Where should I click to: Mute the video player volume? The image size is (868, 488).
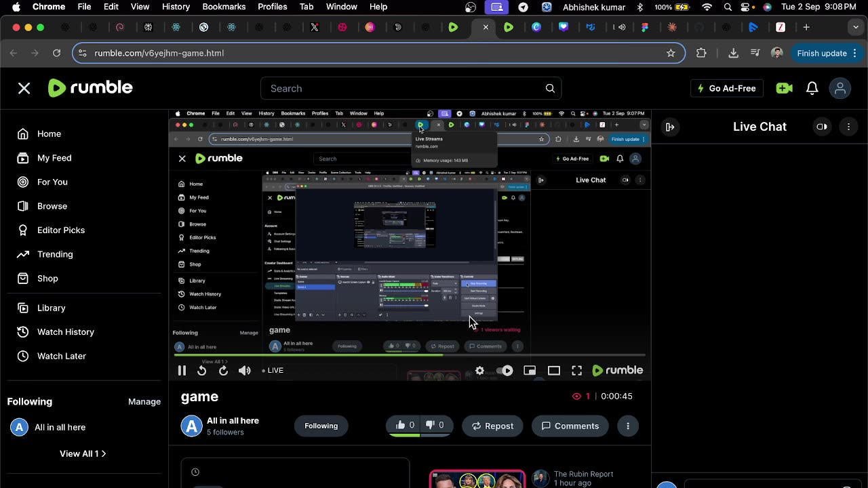click(x=245, y=370)
